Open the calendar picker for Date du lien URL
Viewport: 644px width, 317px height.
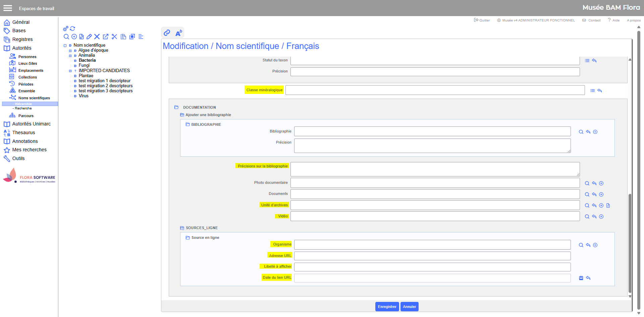[581, 278]
